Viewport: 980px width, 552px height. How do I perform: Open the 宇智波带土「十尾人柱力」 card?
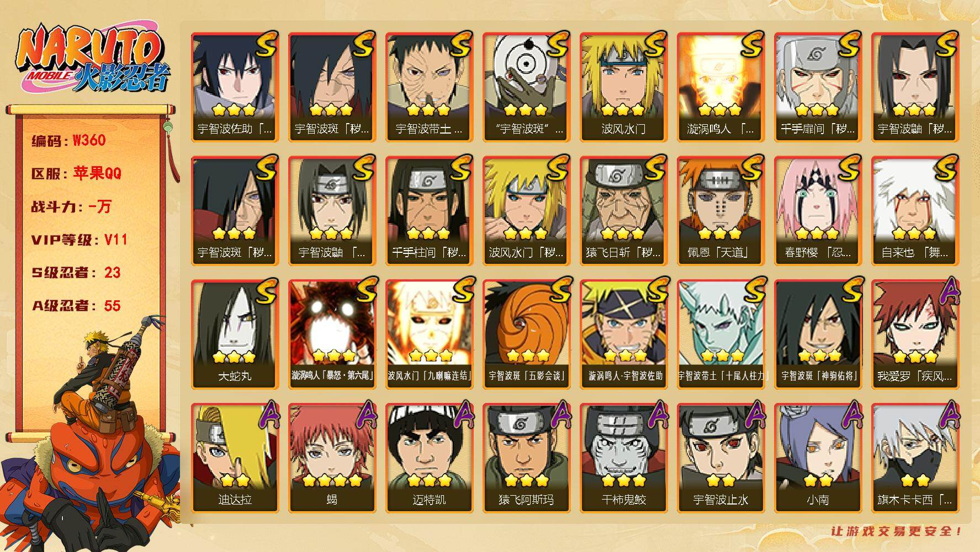tap(721, 335)
